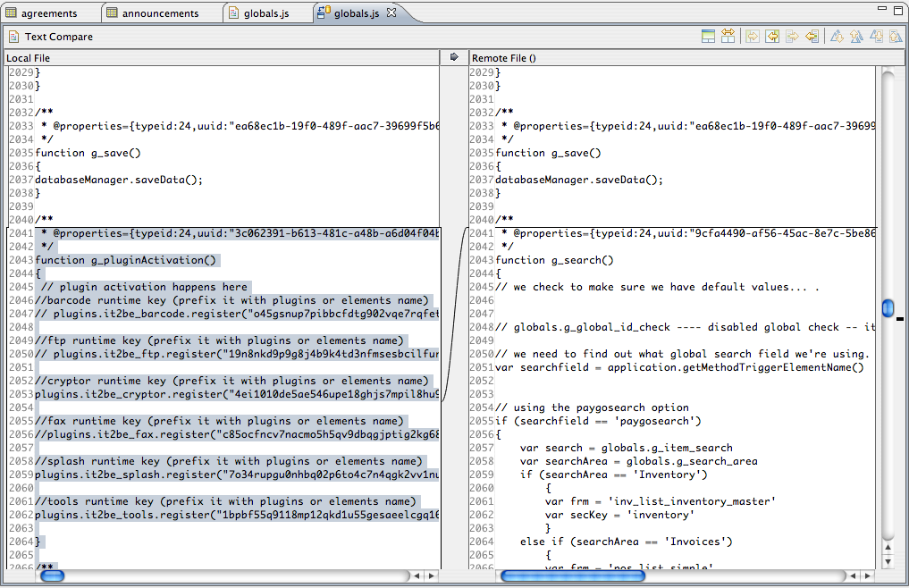
Task: Click '// plugin activation happens here' comment
Action: (x=144, y=287)
